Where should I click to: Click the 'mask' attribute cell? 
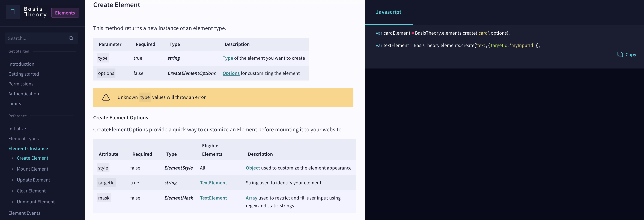click(x=104, y=198)
